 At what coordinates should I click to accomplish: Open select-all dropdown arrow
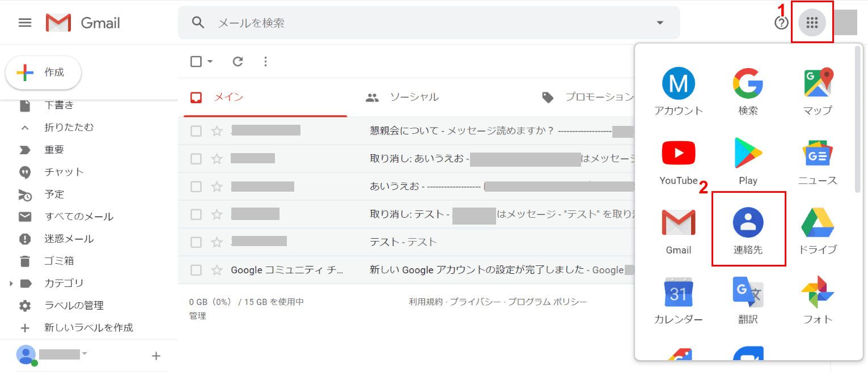click(210, 61)
